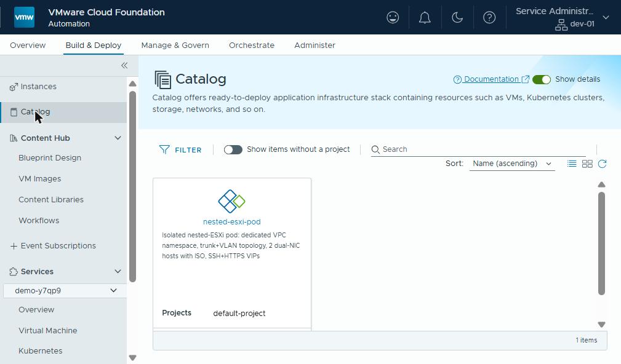The image size is (621, 364).
Task: Open Workflows in sidebar
Action: [39, 221]
